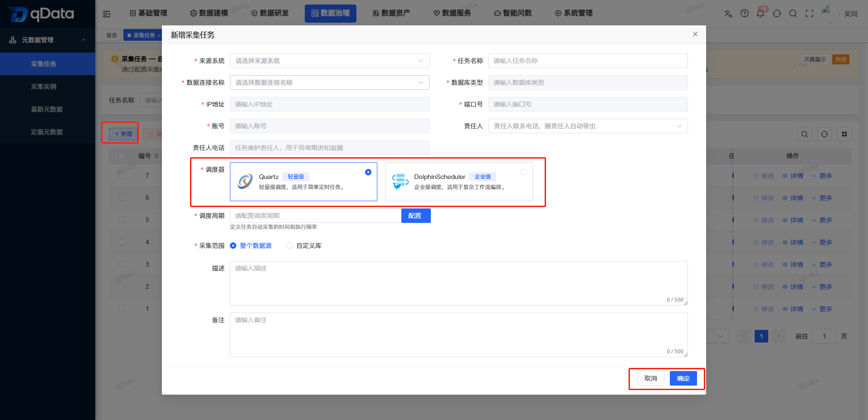Check the checkbox for row 1
Image resolution: width=868 pixels, height=420 pixels.
coord(122,309)
